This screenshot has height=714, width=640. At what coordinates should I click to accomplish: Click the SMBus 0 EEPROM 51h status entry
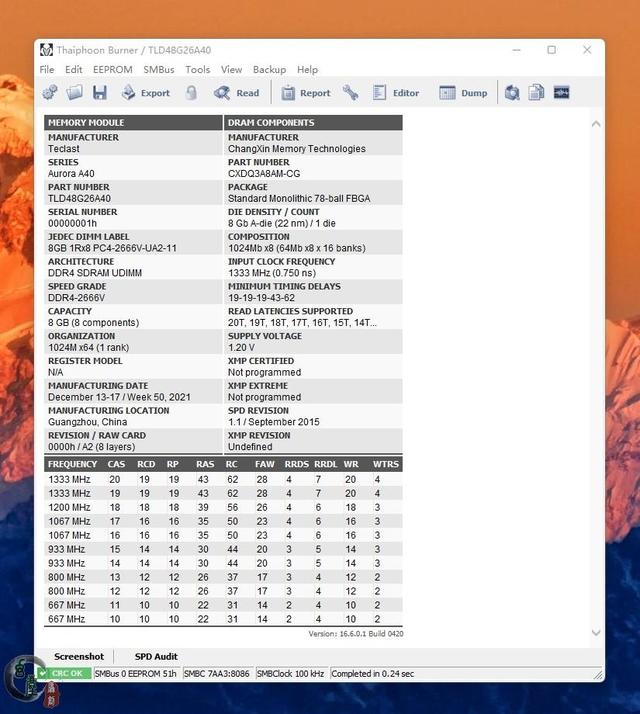tap(136, 673)
